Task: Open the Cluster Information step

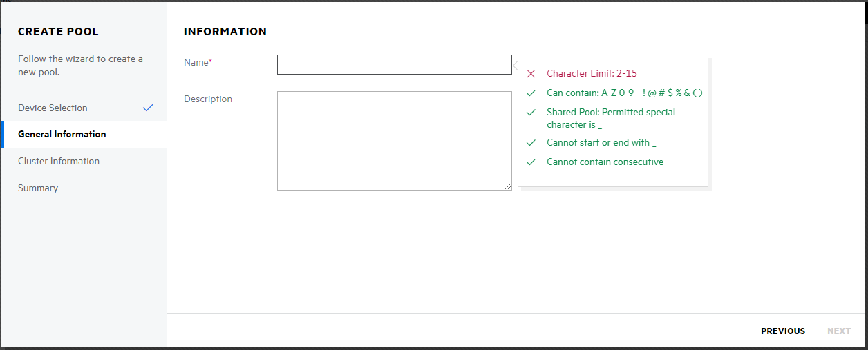Action: 59,161
